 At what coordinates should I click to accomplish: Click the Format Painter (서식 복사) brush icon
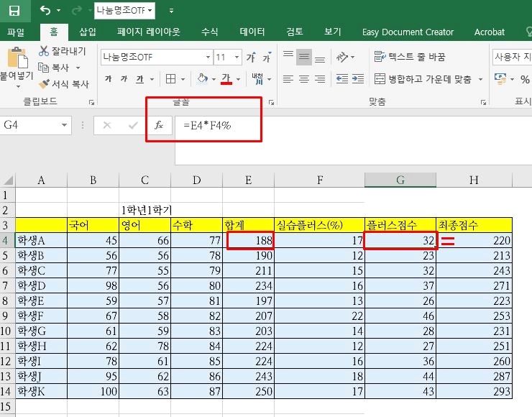44,83
